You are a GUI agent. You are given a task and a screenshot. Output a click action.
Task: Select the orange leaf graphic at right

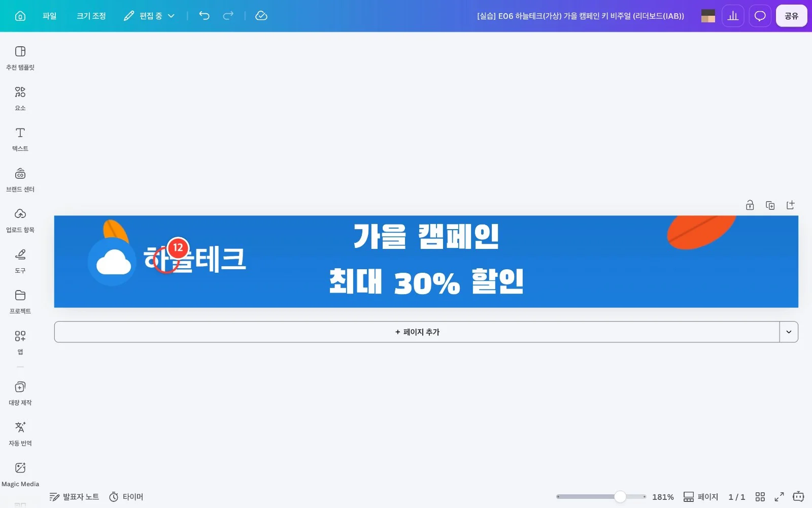[x=701, y=232]
